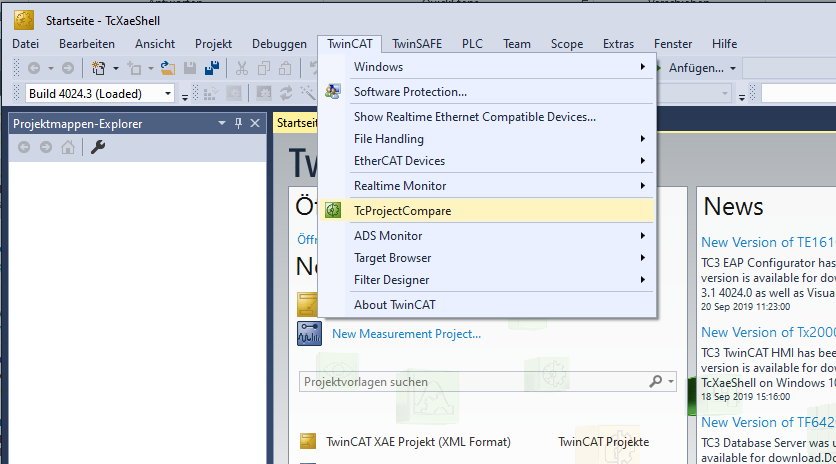Click the Save All toolbar icon

pos(212,68)
